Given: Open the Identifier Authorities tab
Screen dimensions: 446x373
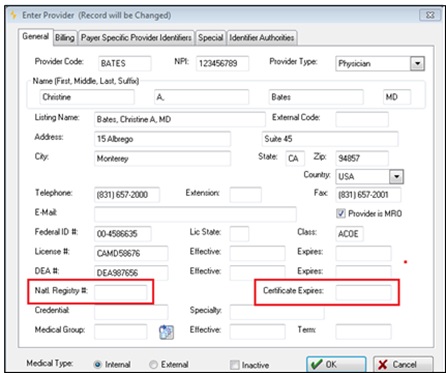Looking at the screenshot, I should (262, 38).
